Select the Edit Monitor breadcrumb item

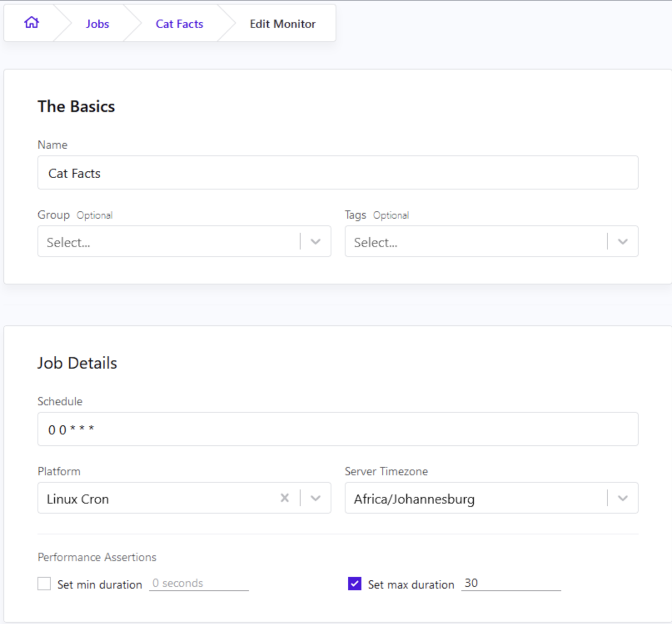282,24
